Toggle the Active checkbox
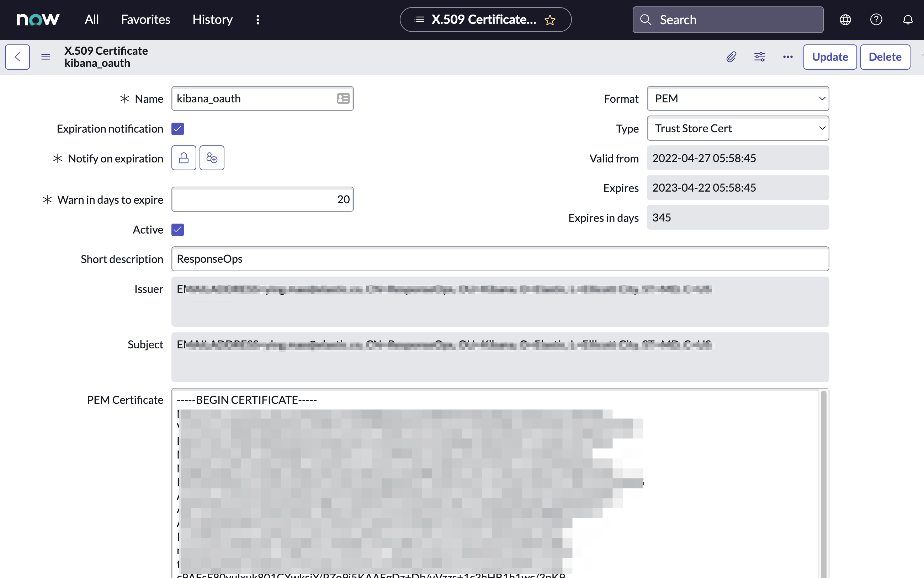 (x=178, y=229)
